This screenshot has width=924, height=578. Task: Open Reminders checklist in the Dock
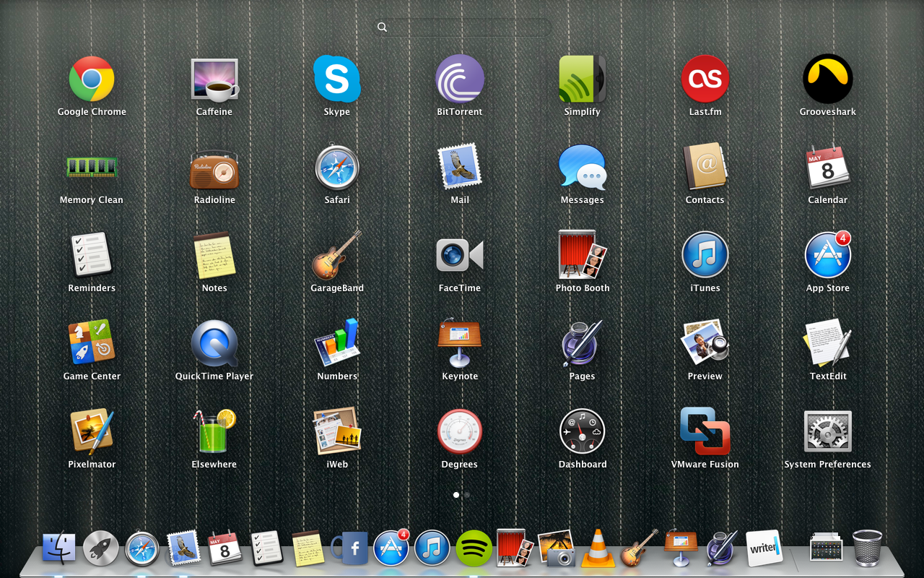click(266, 548)
